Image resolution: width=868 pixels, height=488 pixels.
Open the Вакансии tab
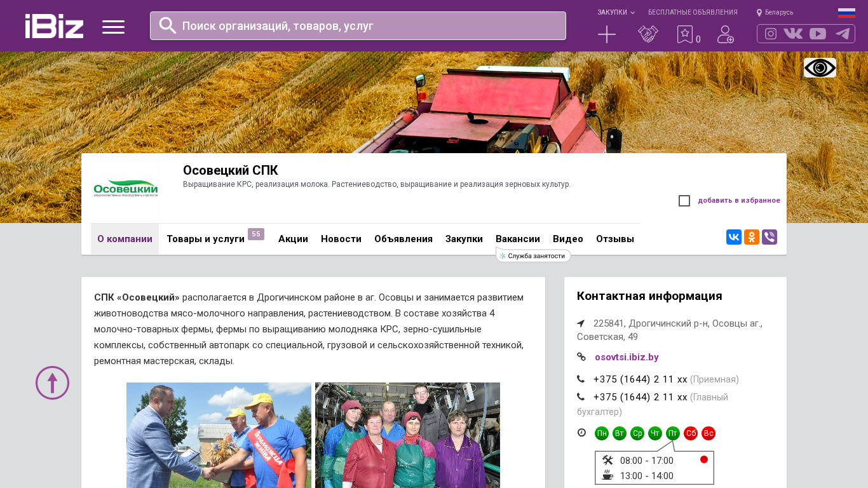pyautogui.click(x=518, y=239)
